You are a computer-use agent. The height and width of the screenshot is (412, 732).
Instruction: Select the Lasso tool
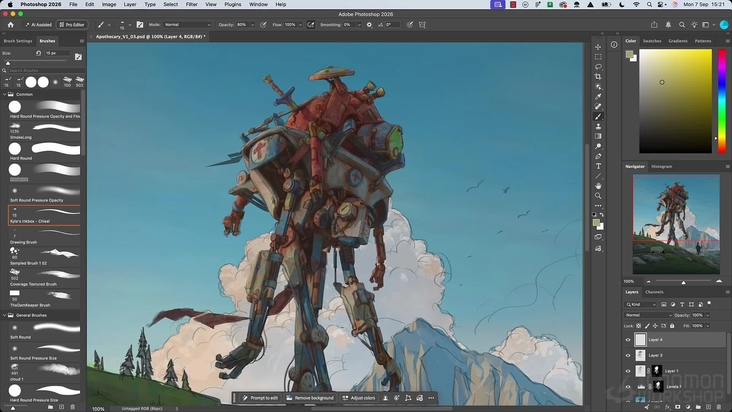(598, 67)
